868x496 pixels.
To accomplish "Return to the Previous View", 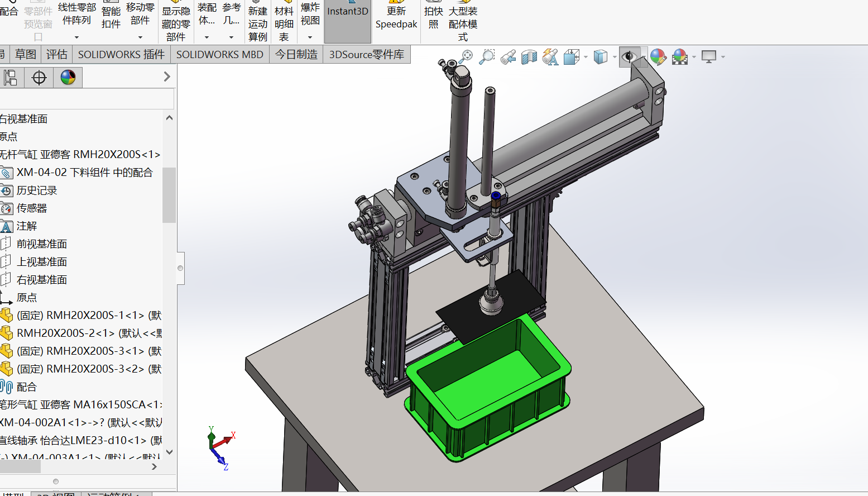I will (508, 57).
